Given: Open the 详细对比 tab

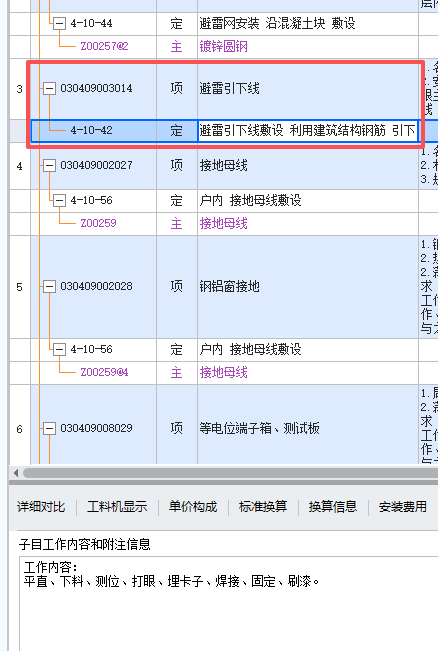Looking at the screenshot, I should tap(41, 507).
